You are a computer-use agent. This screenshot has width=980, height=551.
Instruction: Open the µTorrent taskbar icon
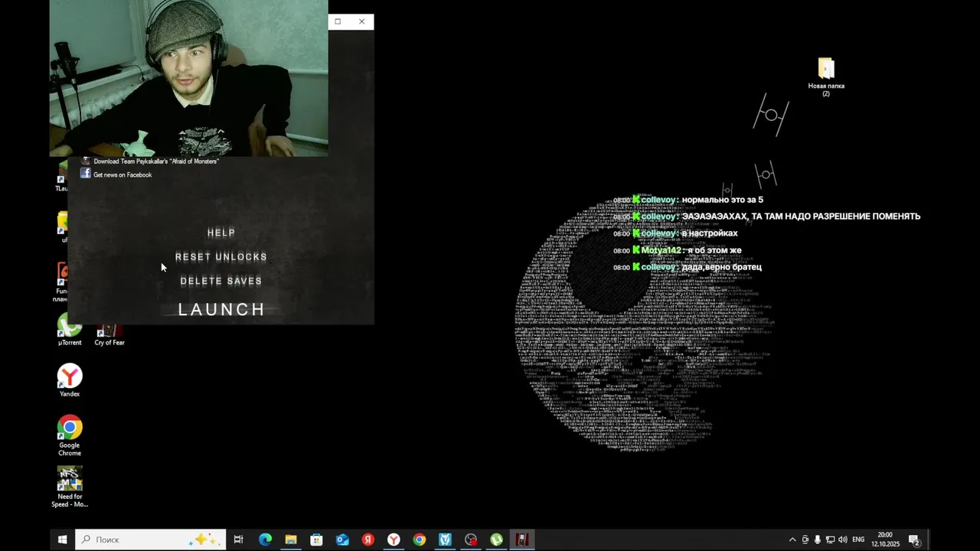(496, 540)
